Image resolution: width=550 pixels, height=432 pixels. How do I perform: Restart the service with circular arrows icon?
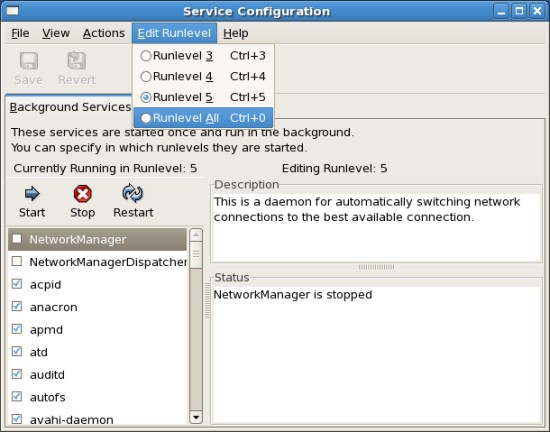(133, 193)
